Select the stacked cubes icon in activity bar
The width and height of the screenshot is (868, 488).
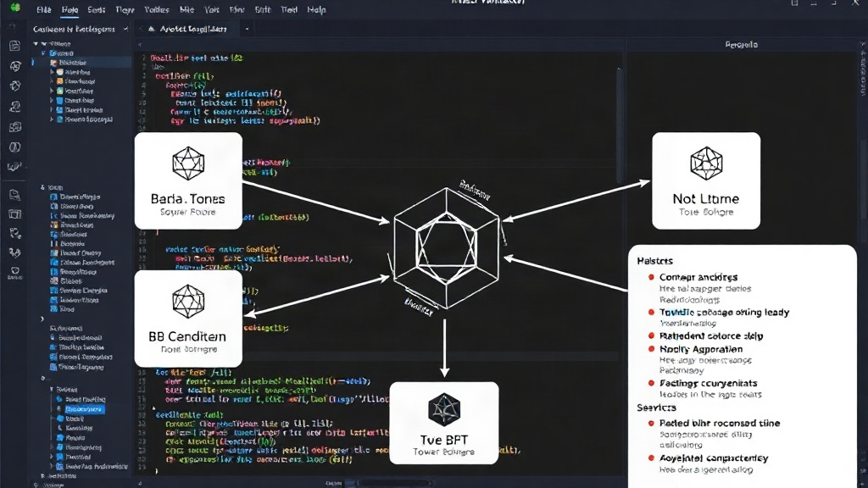coord(15,127)
